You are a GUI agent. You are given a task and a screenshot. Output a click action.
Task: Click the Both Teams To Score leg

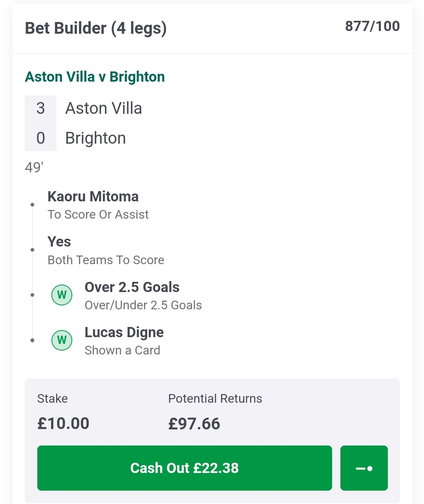pyautogui.click(x=106, y=250)
